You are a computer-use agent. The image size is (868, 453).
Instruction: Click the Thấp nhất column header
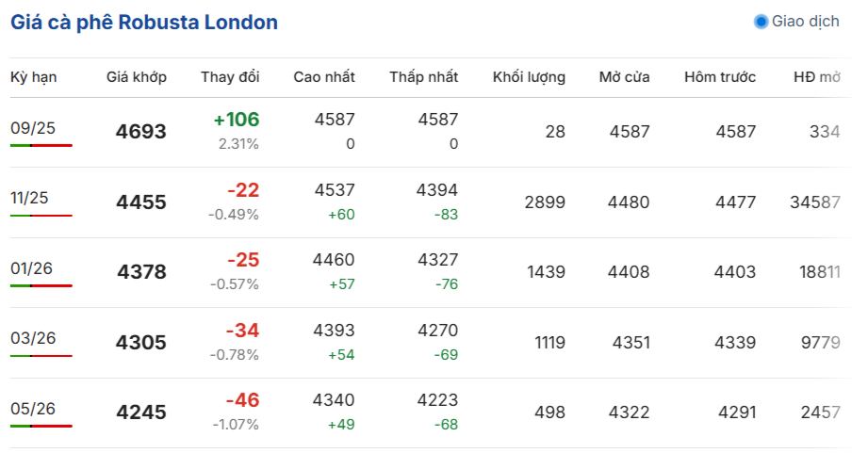423,77
